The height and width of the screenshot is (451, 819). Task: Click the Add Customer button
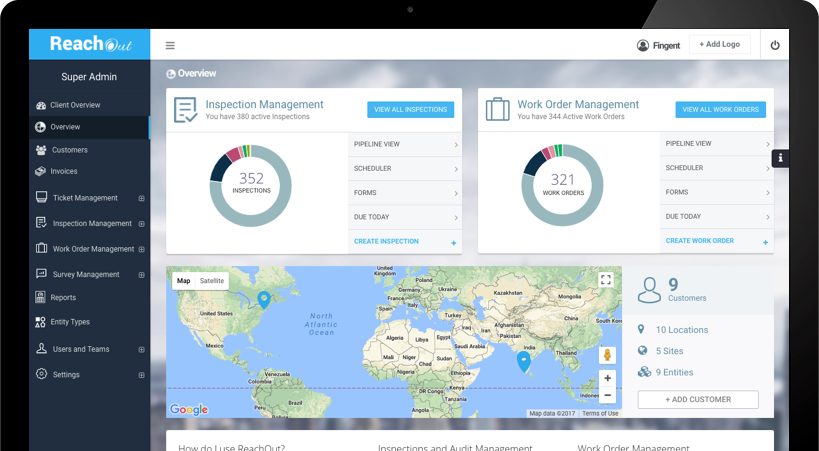click(698, 399)
